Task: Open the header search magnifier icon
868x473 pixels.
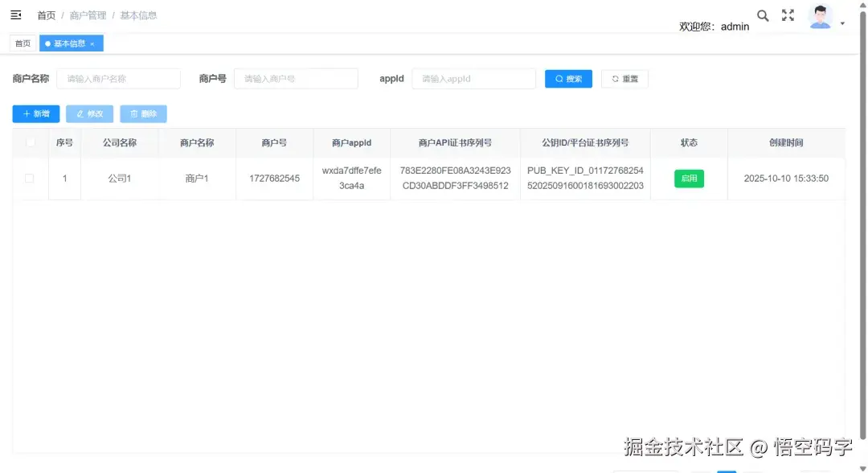Action: (763, 15)
